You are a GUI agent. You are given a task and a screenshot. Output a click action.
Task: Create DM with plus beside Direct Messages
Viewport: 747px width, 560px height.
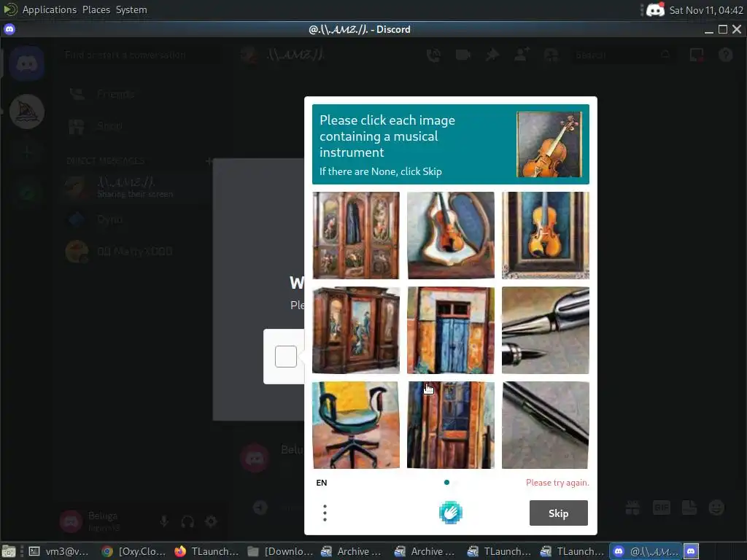[209, 161]
